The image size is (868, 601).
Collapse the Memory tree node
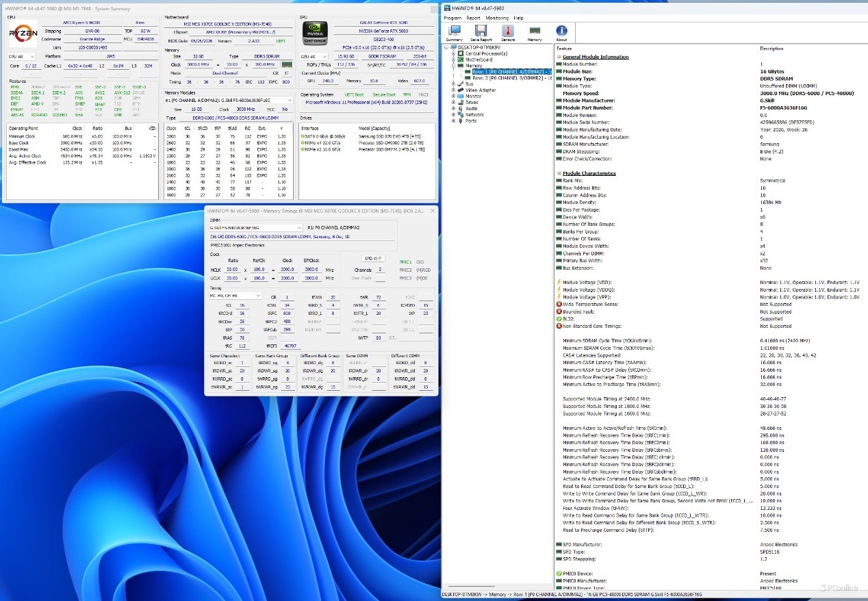[x=453, y=66]
